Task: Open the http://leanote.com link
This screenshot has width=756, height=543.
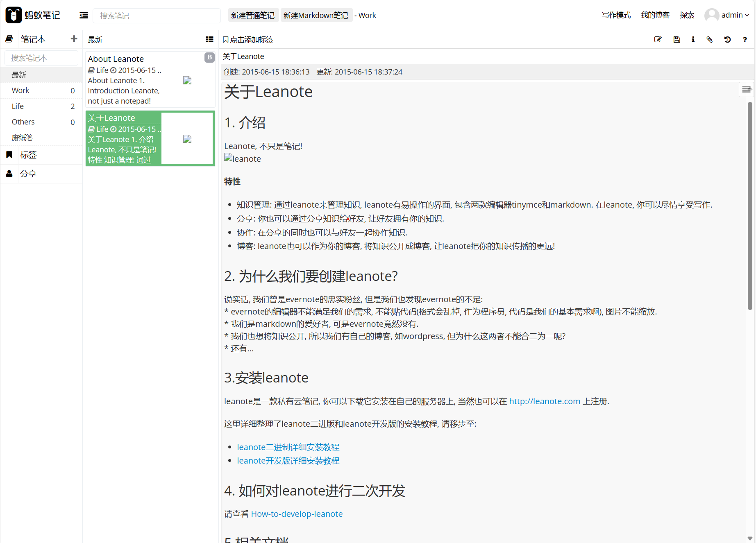Action: [545, 401]
